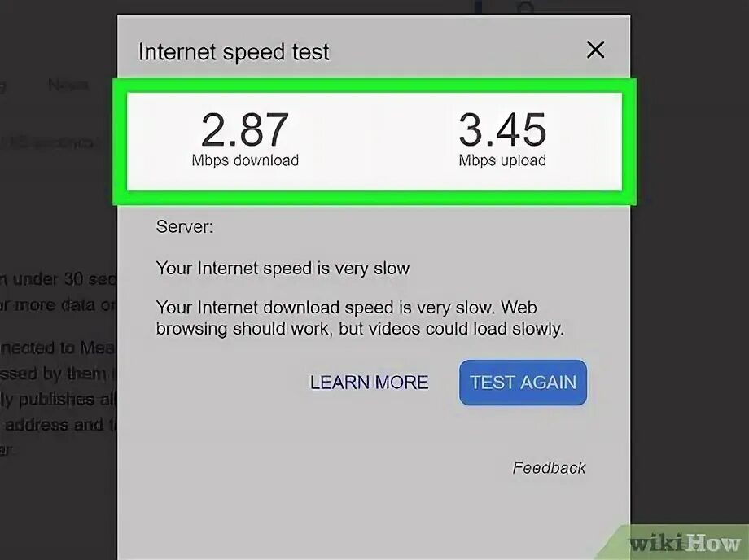Click the Server: label
749x560 pixels.
(184, 226)
